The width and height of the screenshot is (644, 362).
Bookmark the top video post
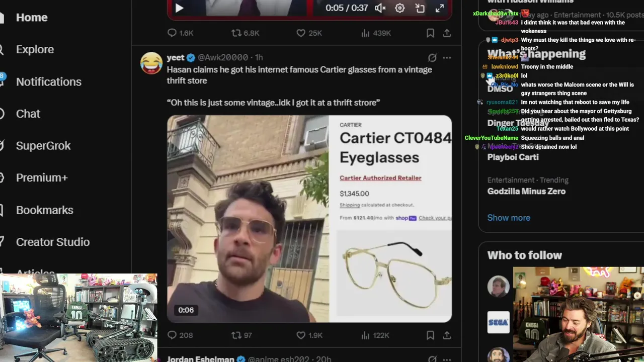coord(430,33)
